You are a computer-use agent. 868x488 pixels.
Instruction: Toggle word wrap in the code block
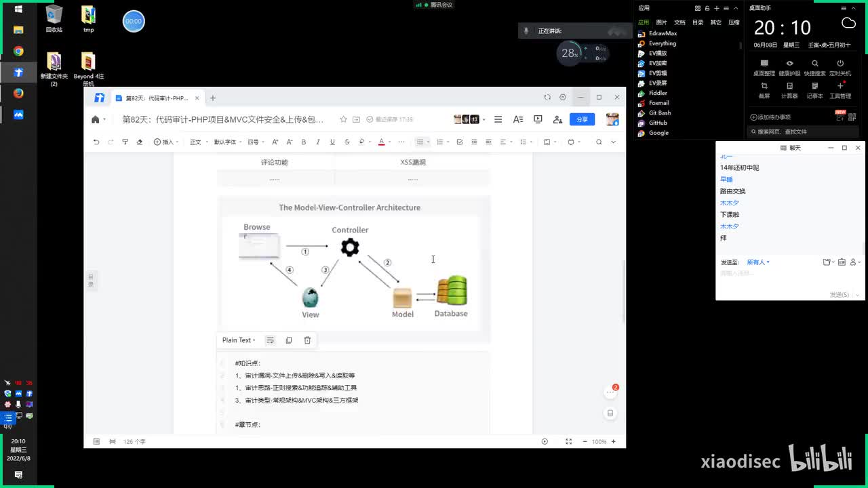(x=270, y=340)
